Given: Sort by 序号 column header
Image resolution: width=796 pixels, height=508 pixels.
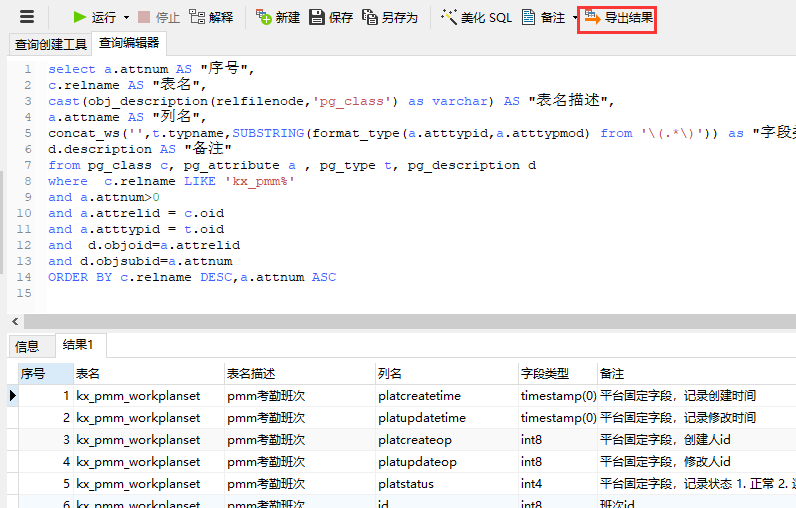Looking at the screenshot, I should coord(46,374).
